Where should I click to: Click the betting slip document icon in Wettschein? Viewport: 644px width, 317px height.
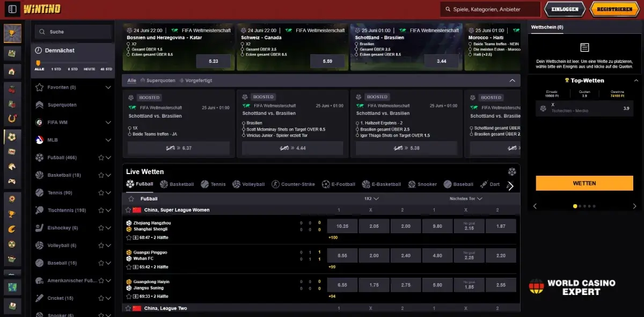click(x=584, y=48)
